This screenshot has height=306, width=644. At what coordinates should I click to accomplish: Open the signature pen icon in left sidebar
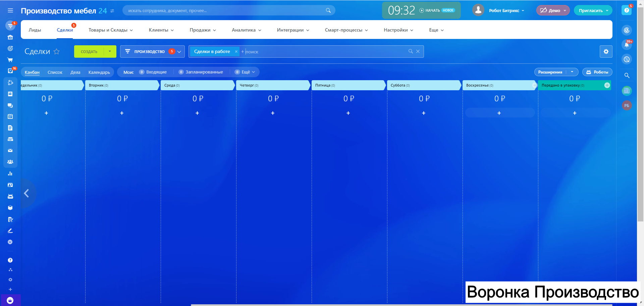pyautogui.click(x=10, y=231)
